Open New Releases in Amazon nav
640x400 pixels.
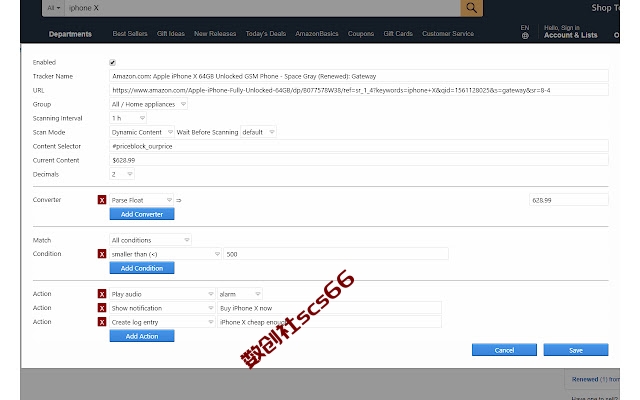point(215,33)
